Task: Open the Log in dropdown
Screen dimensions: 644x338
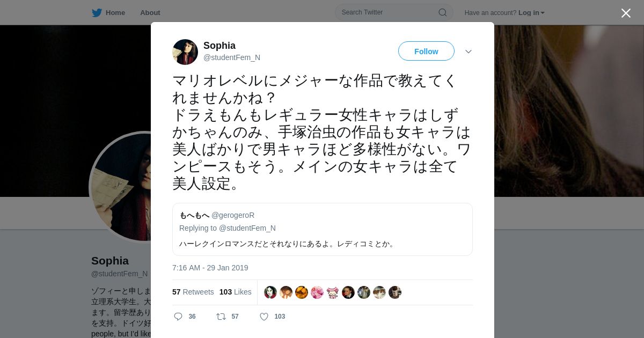Action: coord(531,12)
